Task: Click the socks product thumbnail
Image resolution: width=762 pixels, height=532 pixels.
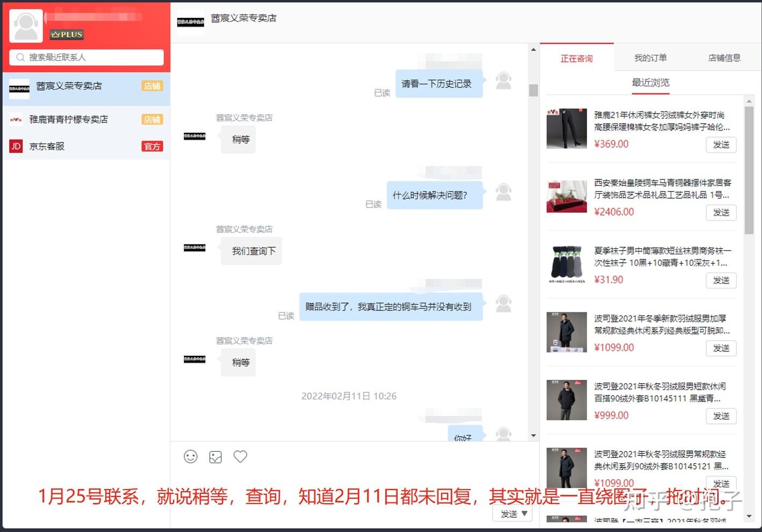Action: pos(566,264)
